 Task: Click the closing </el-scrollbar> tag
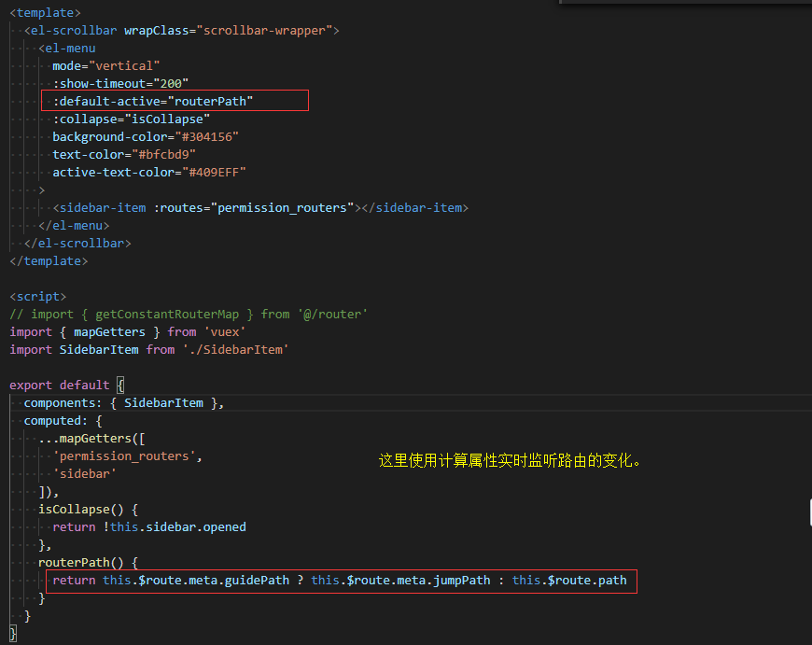(77, 243)
